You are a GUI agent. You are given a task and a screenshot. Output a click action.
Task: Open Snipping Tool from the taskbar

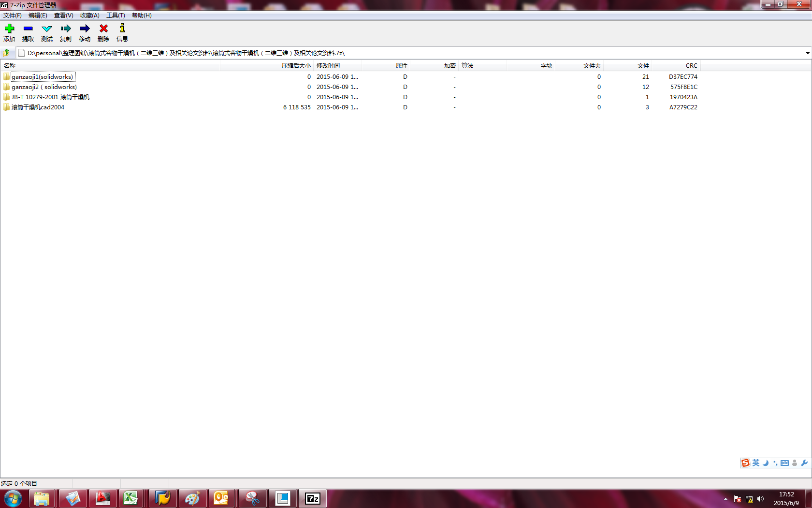pyautogui.click(x=252, y=498)
